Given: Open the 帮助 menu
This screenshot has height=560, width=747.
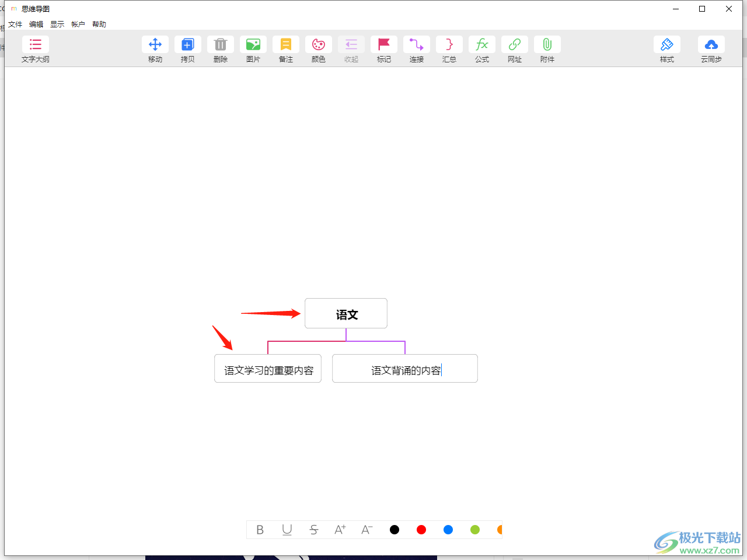Looking at the screenshot, I should (99, 24).
